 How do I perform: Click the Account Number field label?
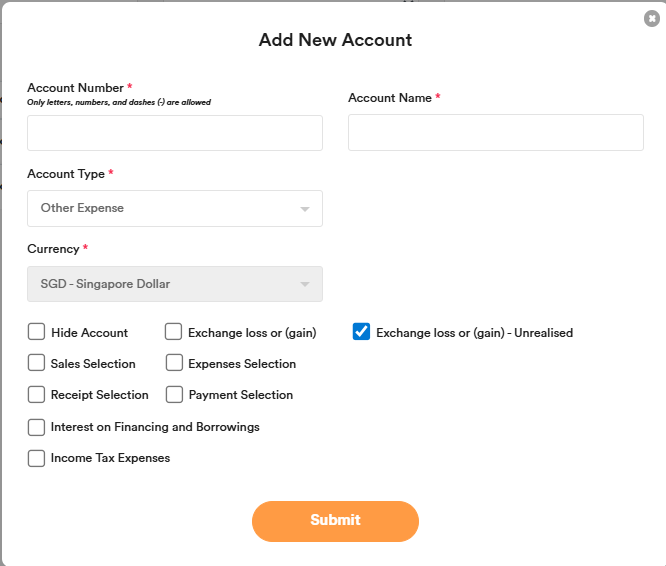click(x=75, y=88)
